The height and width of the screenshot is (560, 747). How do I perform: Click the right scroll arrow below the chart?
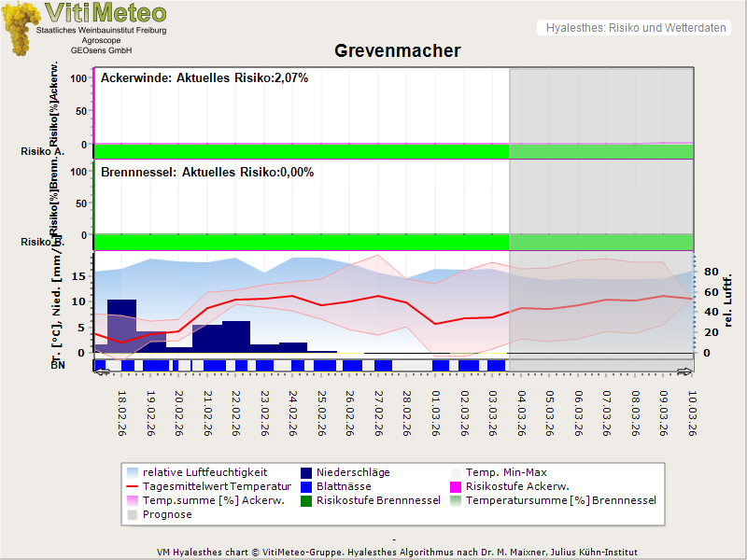(x=685, y=371)
